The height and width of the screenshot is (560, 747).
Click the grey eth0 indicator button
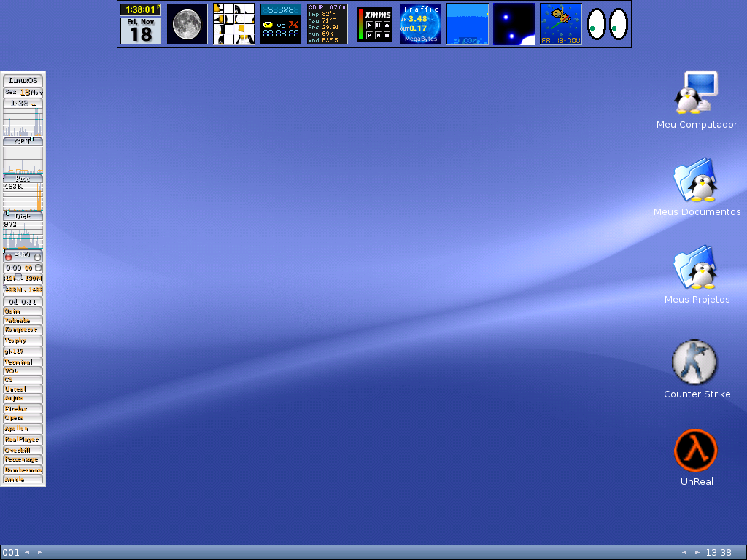[38, 257]
